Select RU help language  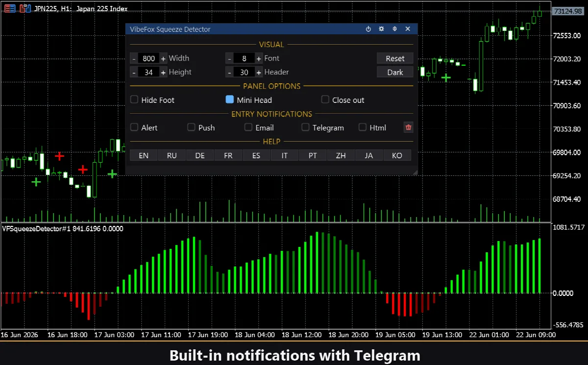pos(172,155)
